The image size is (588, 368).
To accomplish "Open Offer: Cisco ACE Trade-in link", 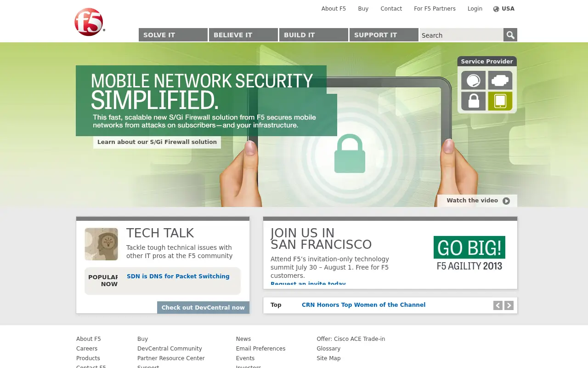I will pos(351,339).
